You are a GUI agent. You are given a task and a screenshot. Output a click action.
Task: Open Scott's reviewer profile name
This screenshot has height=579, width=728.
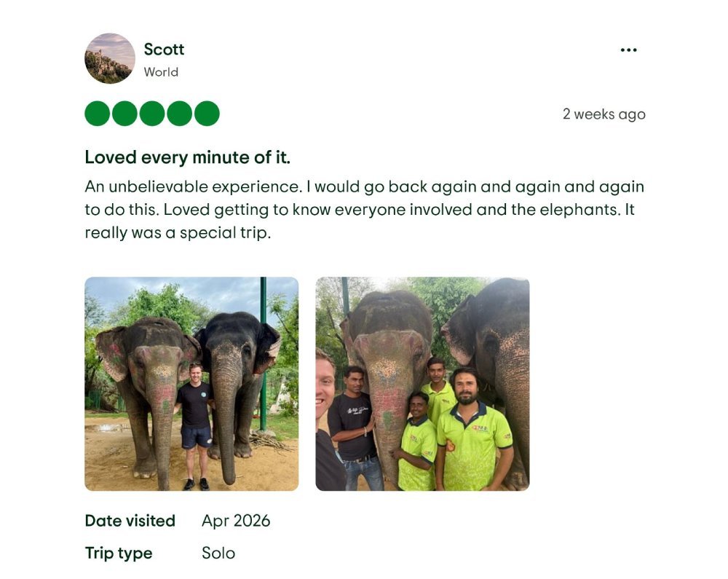pos(163,50)
